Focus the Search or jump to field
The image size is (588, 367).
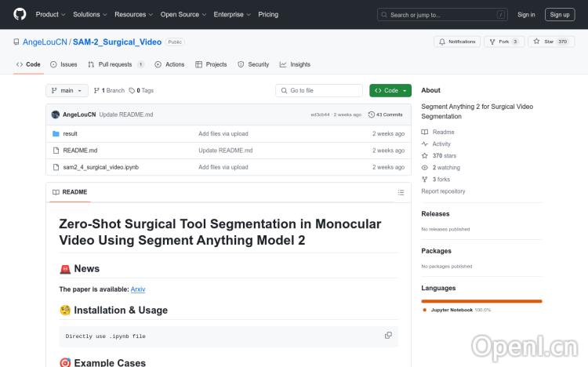tap(442, 15)
